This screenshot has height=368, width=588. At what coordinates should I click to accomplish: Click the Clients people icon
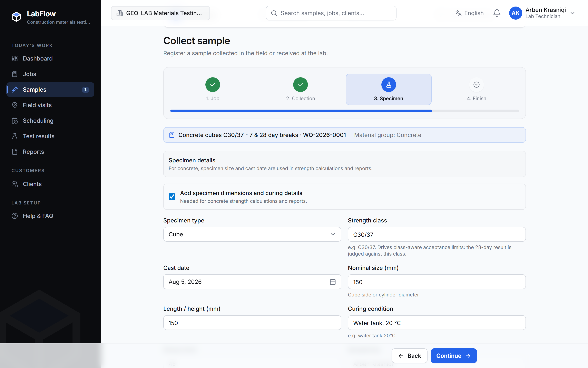(15, 184)
